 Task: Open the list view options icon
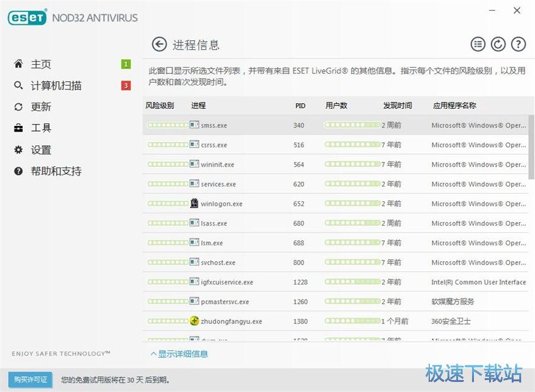click(478, 44)
